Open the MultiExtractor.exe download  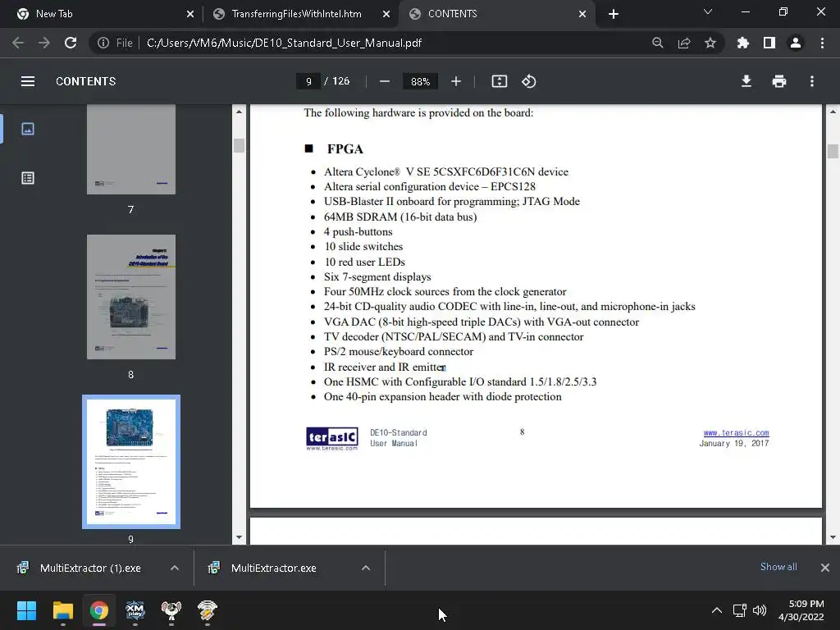coord(273,568)
